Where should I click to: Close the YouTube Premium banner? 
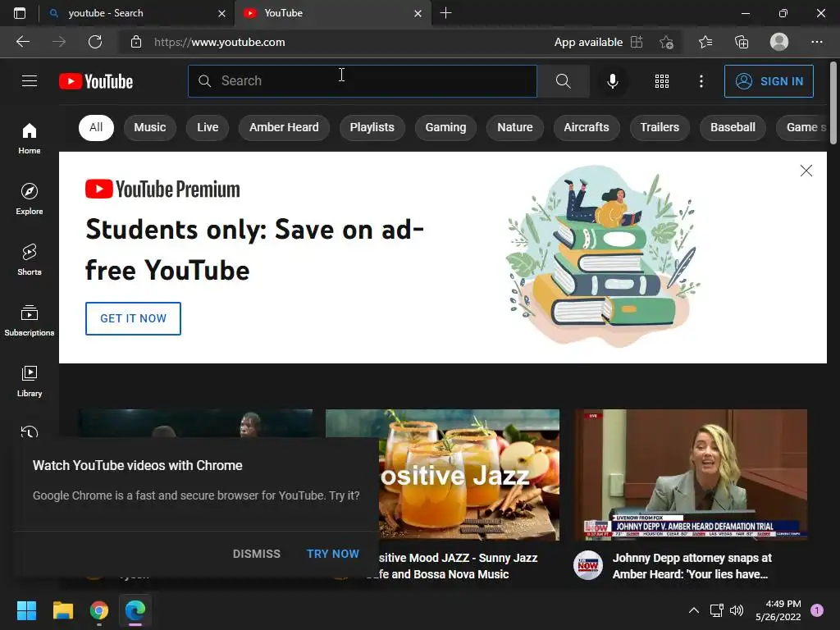[x=806, y=171]
